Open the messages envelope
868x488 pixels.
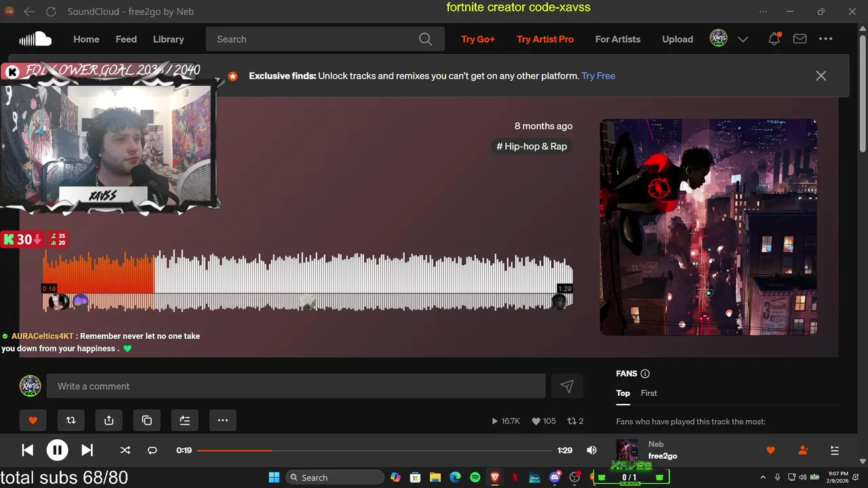pos(800,39)
